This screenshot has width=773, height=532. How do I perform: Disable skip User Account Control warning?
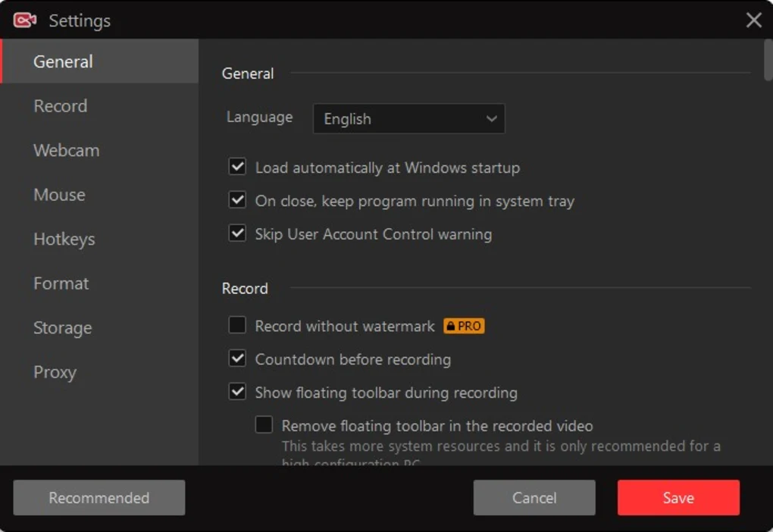tap(237, 233)
